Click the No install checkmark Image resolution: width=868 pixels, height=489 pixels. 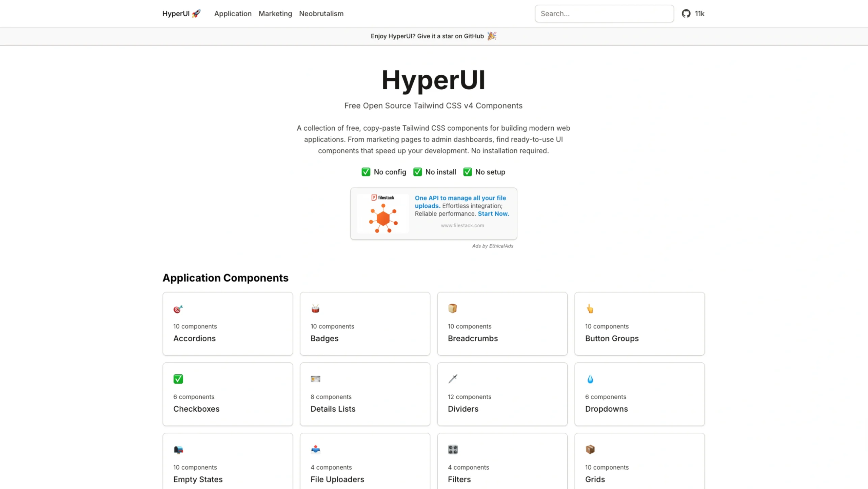417,172
